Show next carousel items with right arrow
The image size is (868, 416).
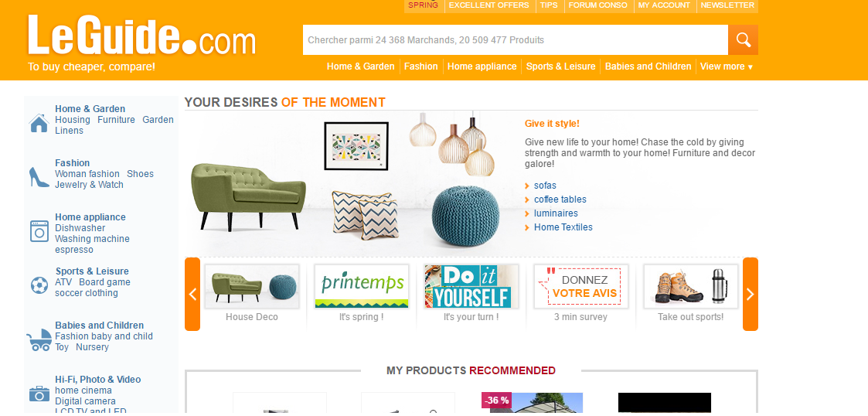click(750, 294)
